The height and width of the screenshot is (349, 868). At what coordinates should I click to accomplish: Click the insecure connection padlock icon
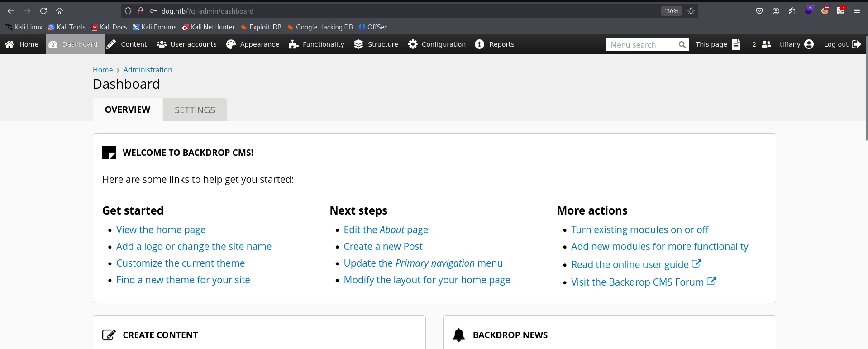point(141,11)
